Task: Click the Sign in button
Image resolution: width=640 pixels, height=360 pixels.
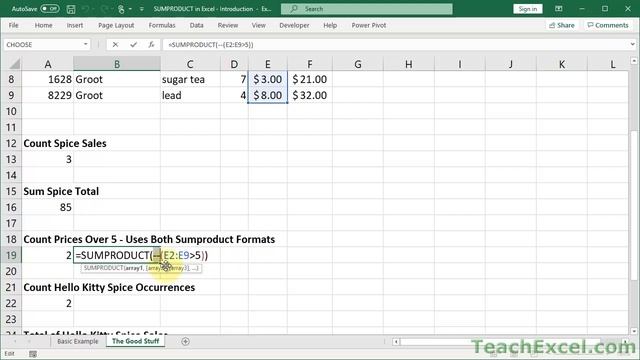Action: pos(527,9)
